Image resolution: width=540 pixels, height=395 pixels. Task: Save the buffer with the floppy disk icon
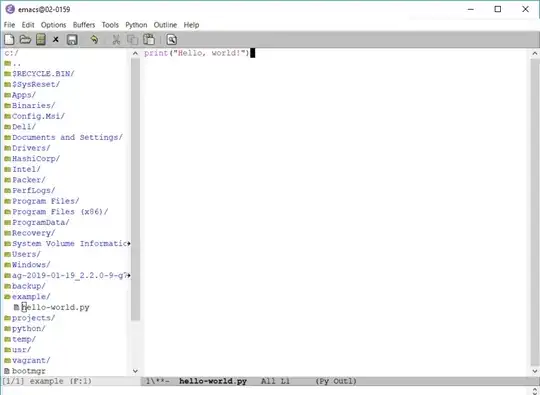pyautogui.click(x=72, y=40)
